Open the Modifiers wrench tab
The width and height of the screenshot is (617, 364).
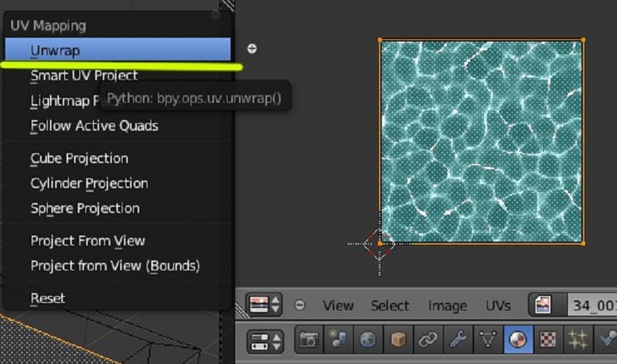point(457,341)
